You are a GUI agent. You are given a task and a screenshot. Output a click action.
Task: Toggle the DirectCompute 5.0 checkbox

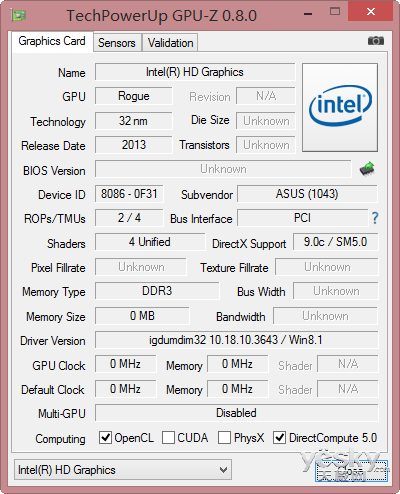279,437
